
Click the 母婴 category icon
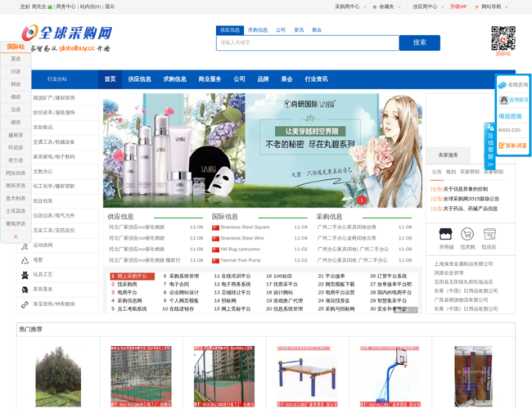[x=25, y=260]
